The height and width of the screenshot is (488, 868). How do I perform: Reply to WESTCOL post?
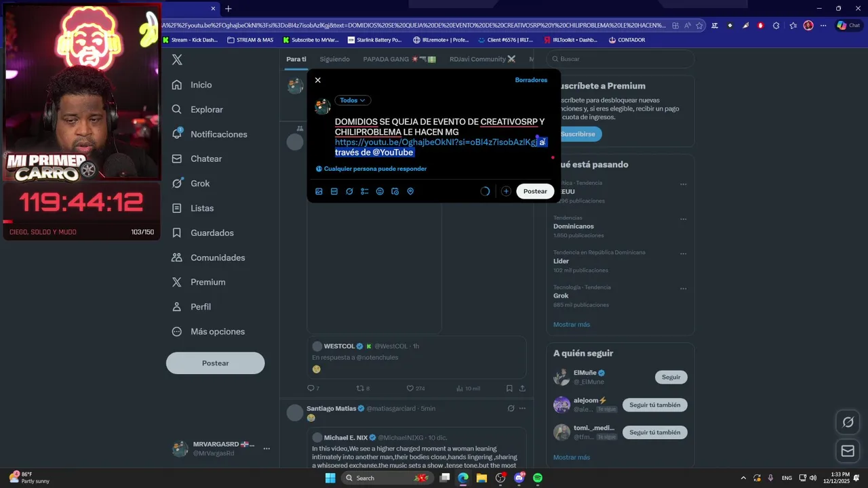click(x=311, y=388)
